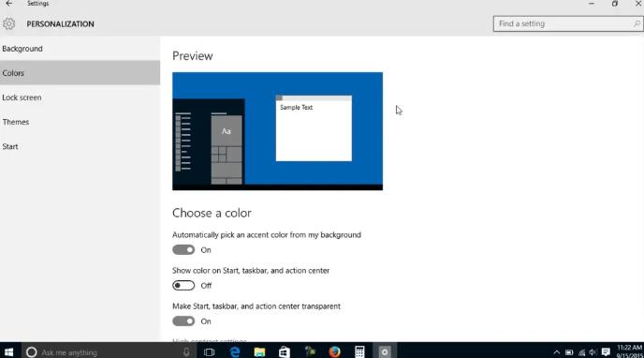
Task: Click the search magnifier in Find a setting
Action: (637, 23)
